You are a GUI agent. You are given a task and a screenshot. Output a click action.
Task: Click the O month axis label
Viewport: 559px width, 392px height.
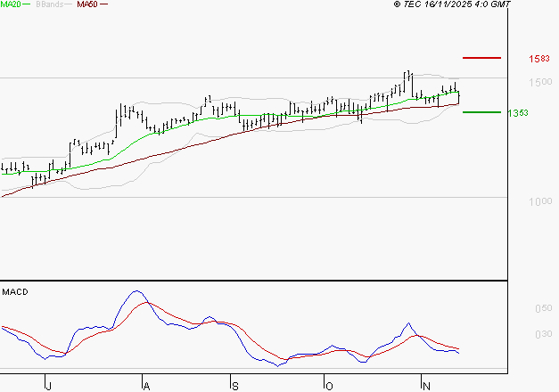tap(329, 386)
